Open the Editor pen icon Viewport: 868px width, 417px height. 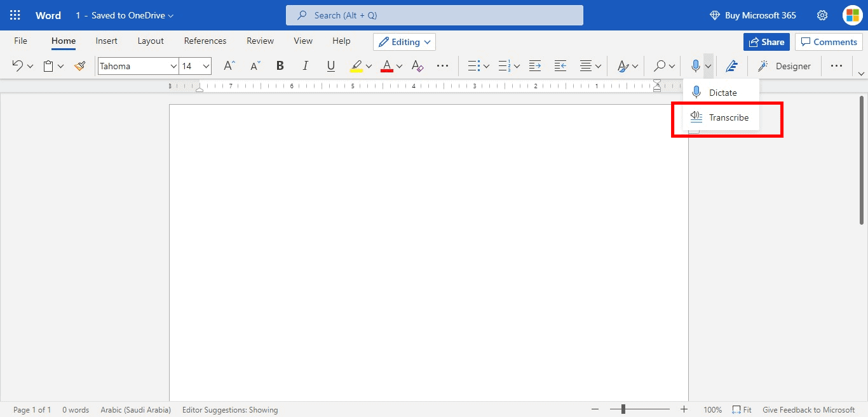tap(731, 66)
